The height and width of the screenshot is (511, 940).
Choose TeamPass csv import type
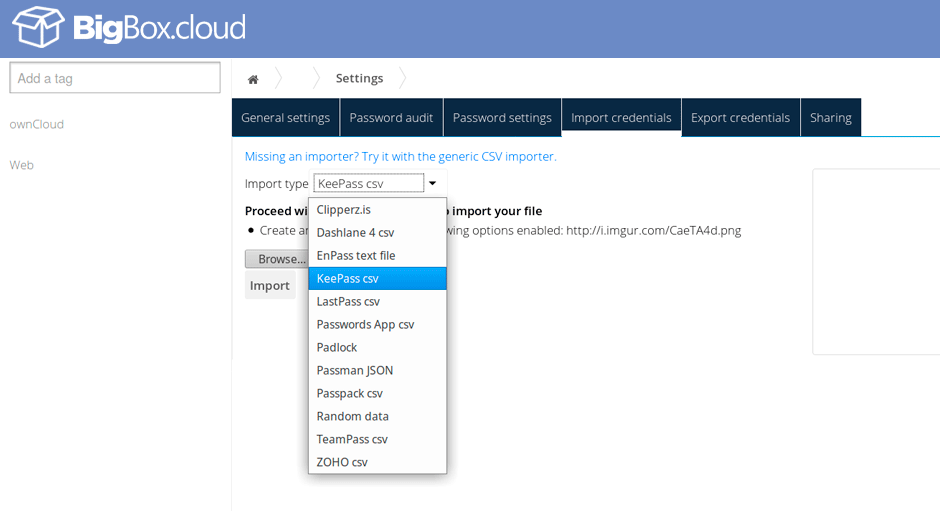pos(377,440)
